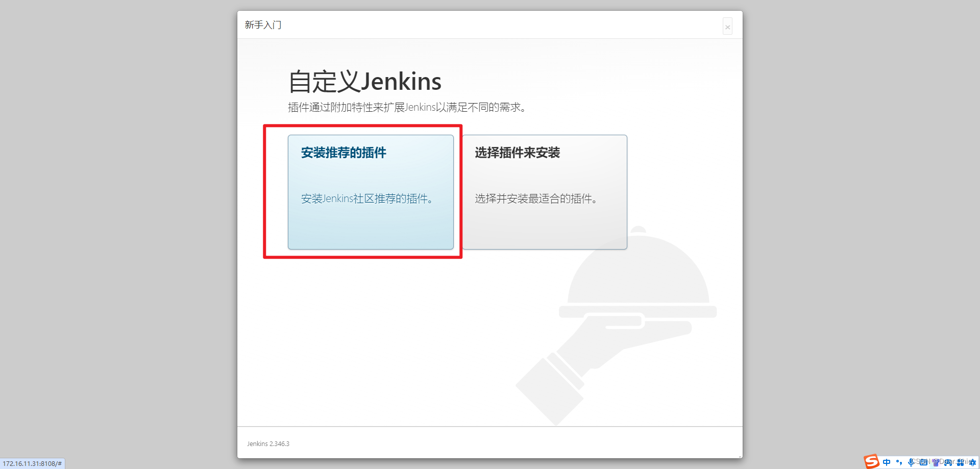Viewport: 980px width, 469px height.
Task: Open Sogou voice input microphone icon
Action: [x=911, y=462]
